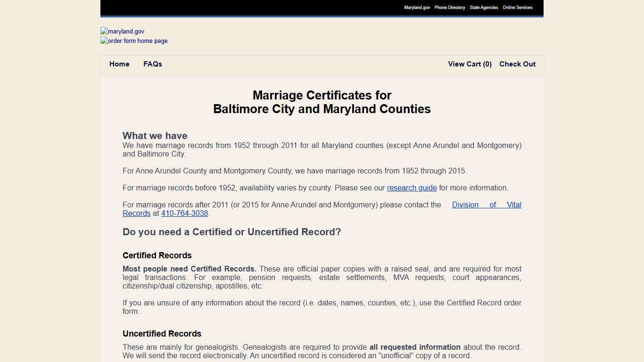Open the Division of Vital Records link
The width and height of the screenshot is (644, 362).
click(x=486, y=205)
